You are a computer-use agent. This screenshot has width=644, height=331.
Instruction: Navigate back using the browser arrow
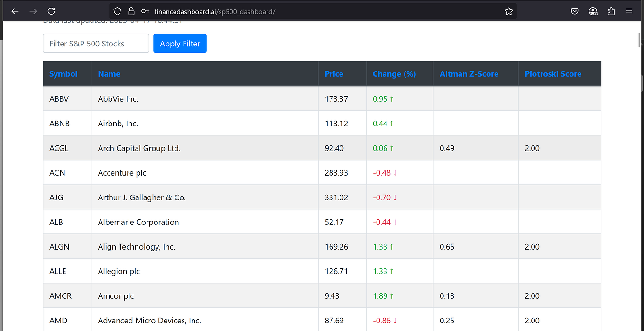click(15, 11)
